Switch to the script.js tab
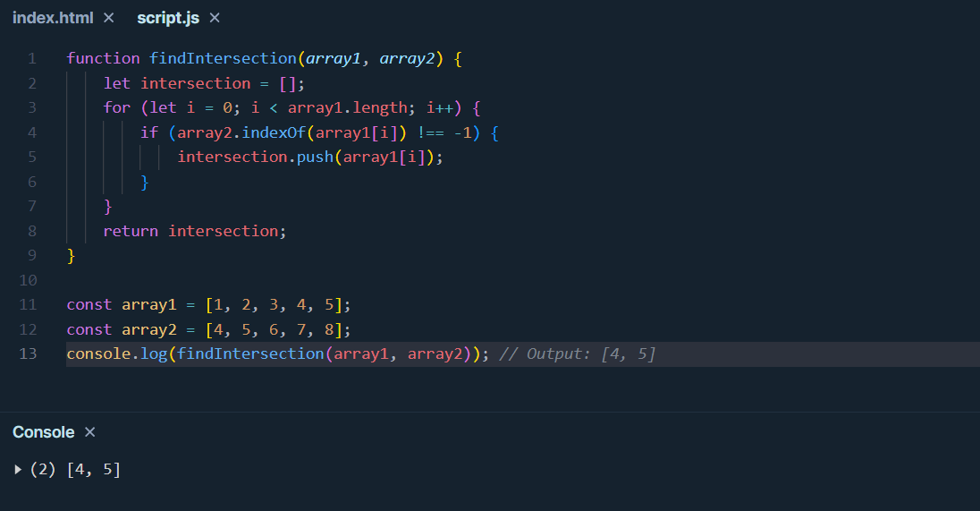The image size is (980, 511). [167, 18]
